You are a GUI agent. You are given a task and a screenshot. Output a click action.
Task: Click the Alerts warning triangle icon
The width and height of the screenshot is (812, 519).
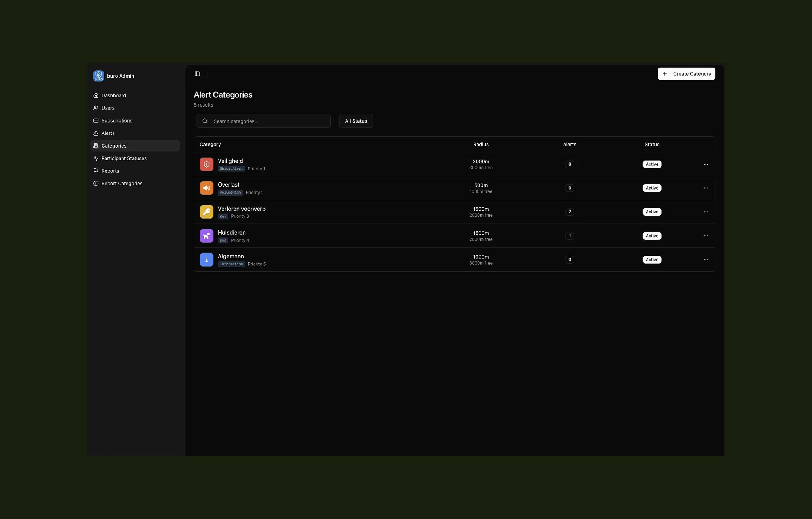96,133
